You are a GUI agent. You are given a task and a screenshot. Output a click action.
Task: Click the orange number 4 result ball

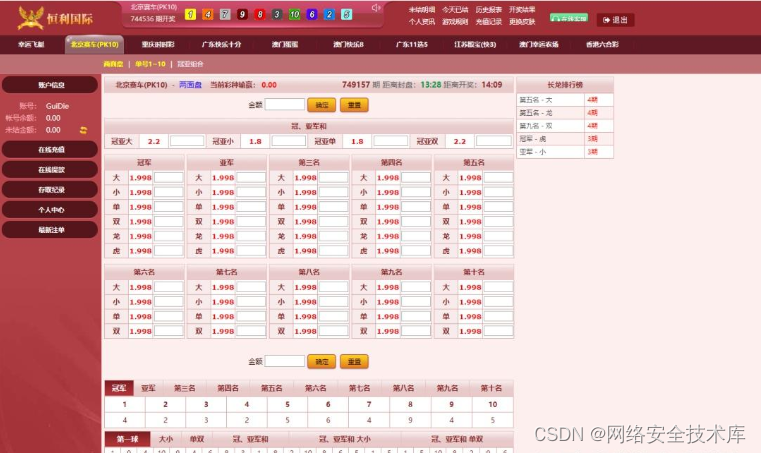(x=208, y=15)
